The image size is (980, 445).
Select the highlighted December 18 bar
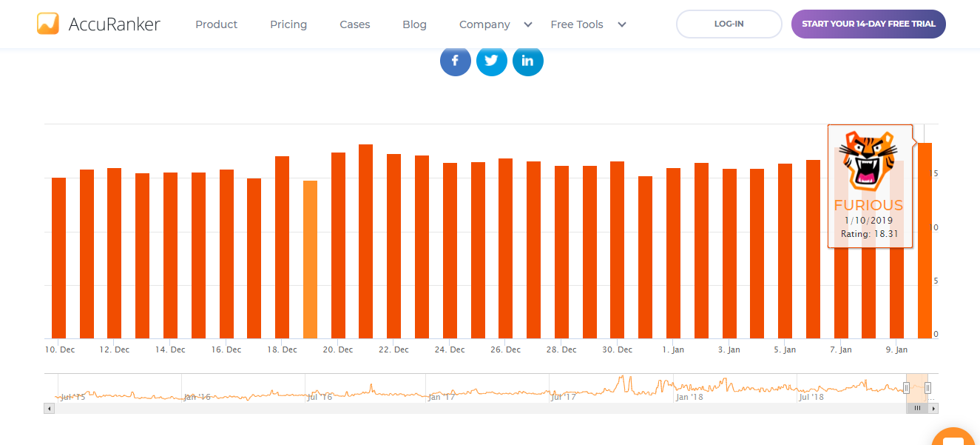[x=310, y=259]
